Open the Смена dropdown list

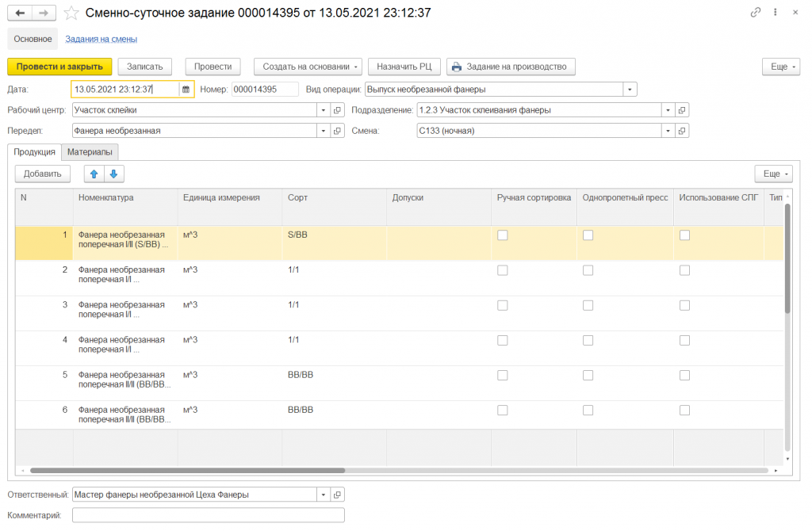(668, 131)
